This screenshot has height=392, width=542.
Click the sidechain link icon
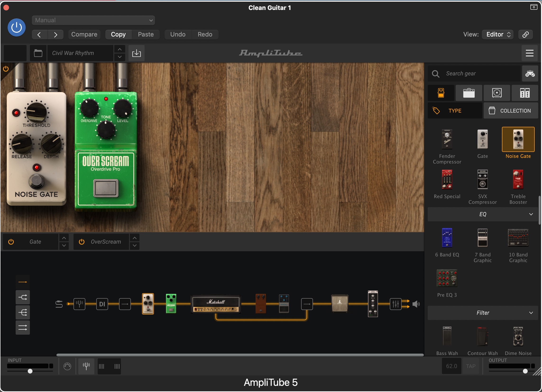click(x=525, y=35)
